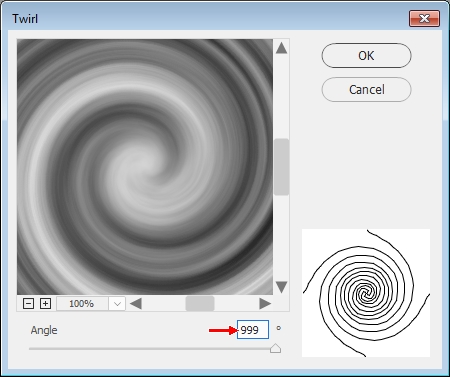450x377 pixels.
Task: Click the Angle slider handle
Action: point(275,348)
